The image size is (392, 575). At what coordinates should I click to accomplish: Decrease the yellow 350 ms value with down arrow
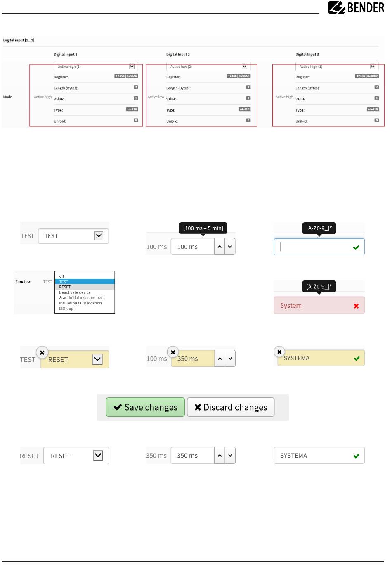pos(230,359)
